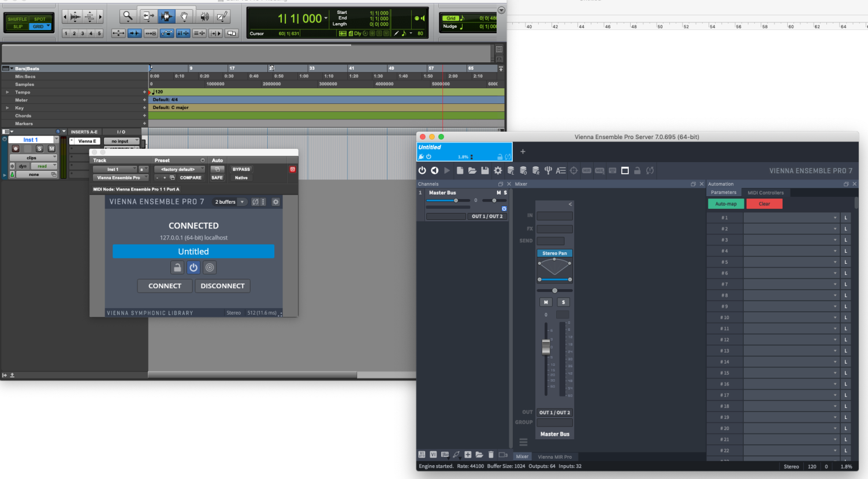Click the database O icon in VE Pro toolbar
This screenshot has width=868, height=479.
coord(523,170)
